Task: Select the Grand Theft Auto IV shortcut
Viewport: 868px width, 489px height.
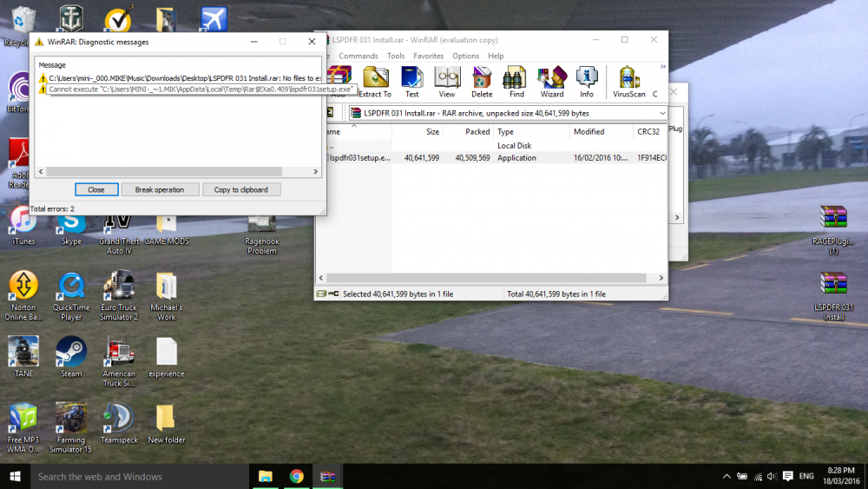Action: tap(119, 235)
